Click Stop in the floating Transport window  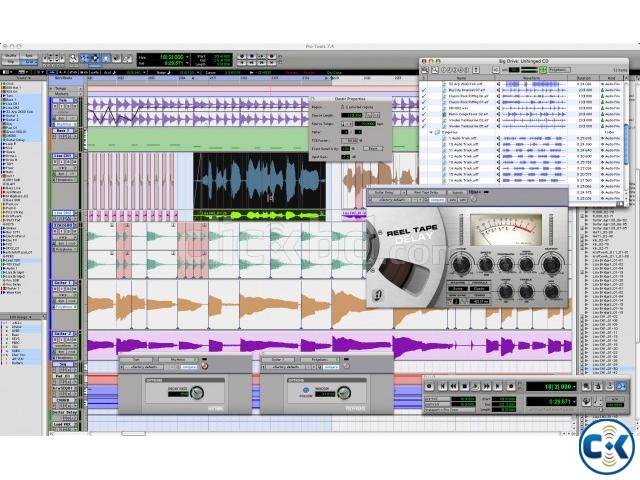(464, 386)
